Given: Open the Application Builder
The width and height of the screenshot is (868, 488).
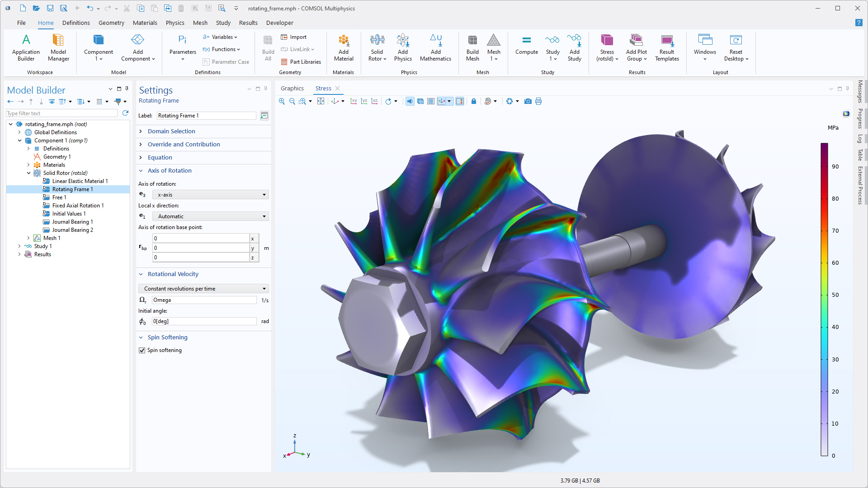Looking at the screenshot, I should point(26,47).
